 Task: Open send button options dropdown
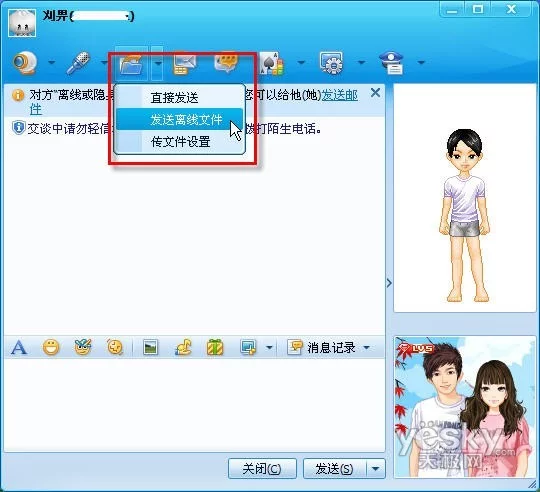[x=376, y=469]
